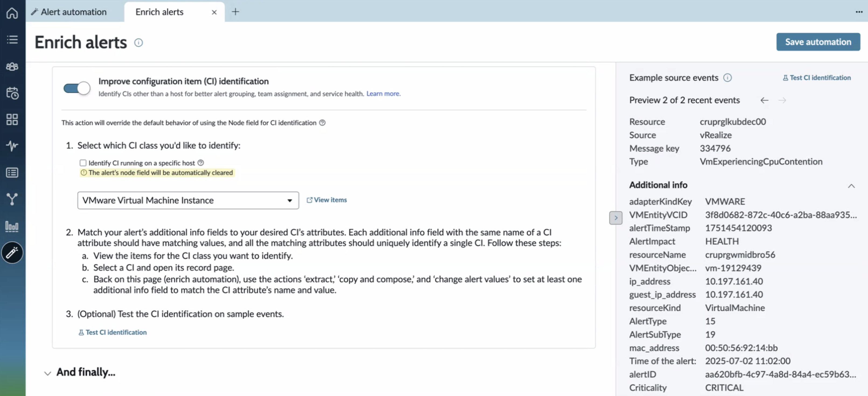The height and width of the screenshot is (396, 868).
Task: Open the pulse activity monitor icon
Action: 12,146
